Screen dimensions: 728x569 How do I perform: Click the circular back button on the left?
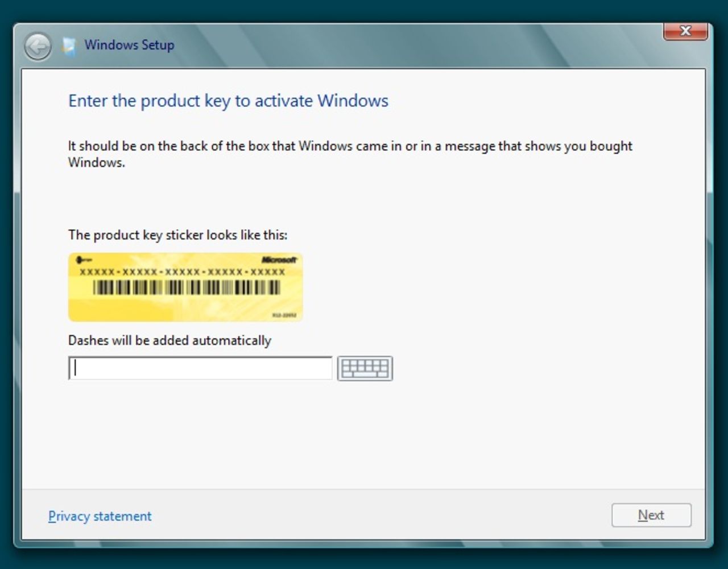click(x=38, y=47)
